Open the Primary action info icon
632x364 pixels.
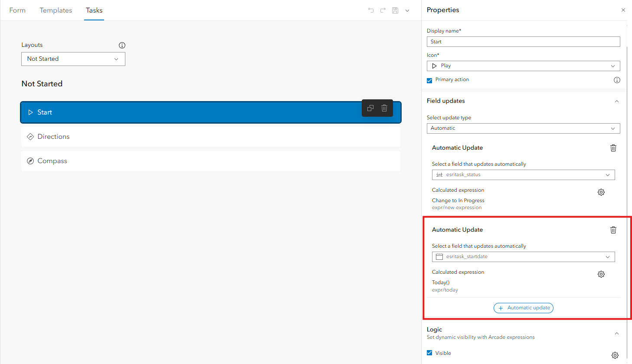click(x=617, y=80)
